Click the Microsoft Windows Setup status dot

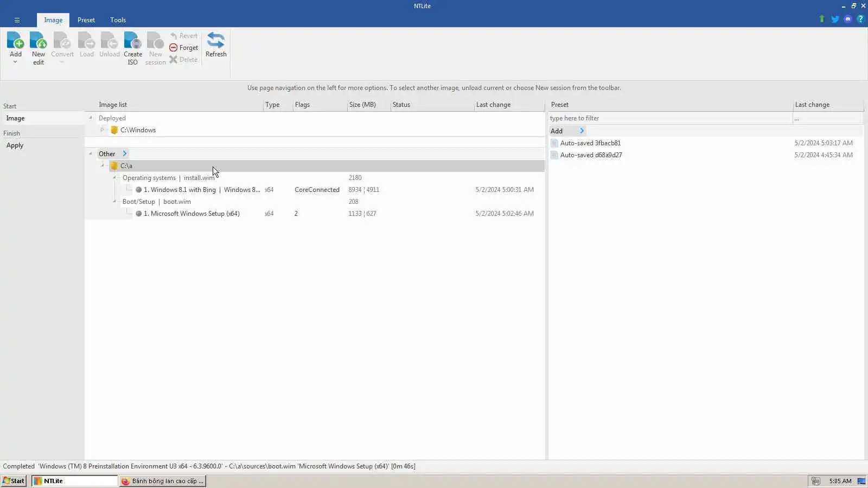point(139,214)
